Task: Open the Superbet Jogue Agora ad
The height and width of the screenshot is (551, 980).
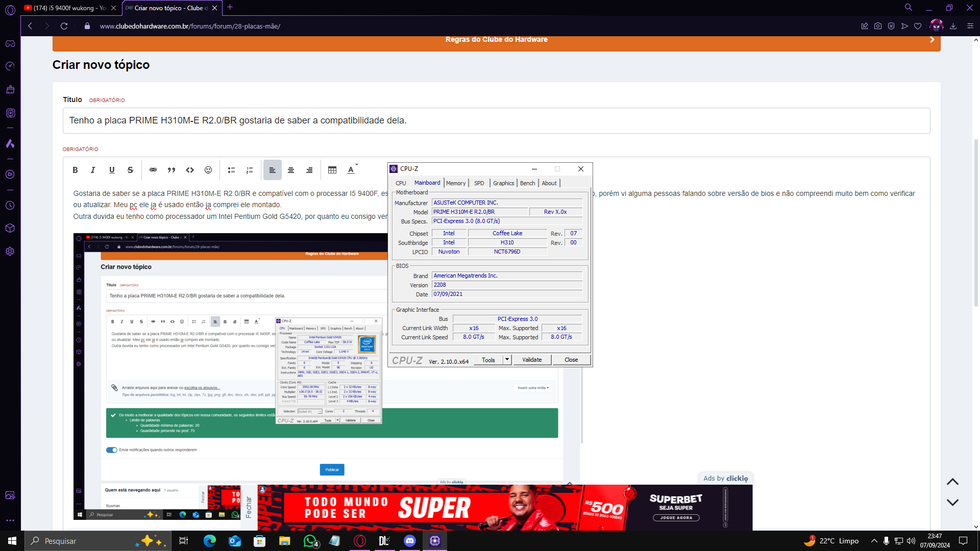Action: [676, 517]
